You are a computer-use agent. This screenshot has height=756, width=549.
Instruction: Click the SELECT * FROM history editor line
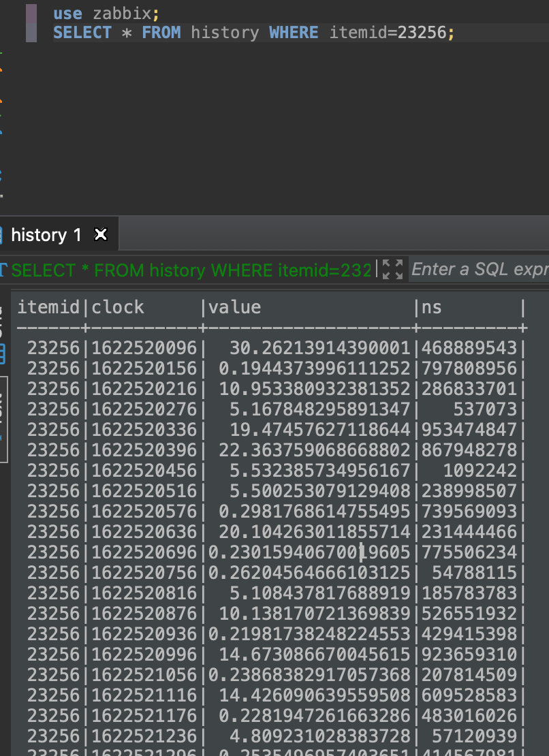click(253, 33)
